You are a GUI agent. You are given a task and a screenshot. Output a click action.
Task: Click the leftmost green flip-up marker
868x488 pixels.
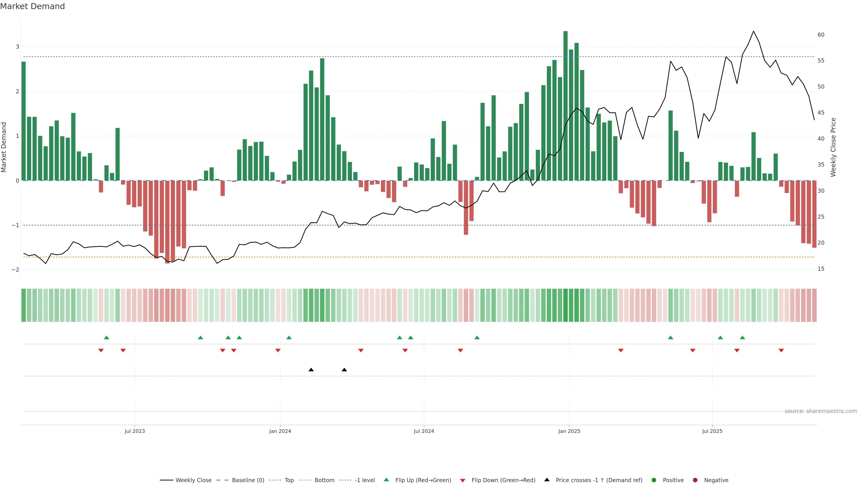click(106, 338)
